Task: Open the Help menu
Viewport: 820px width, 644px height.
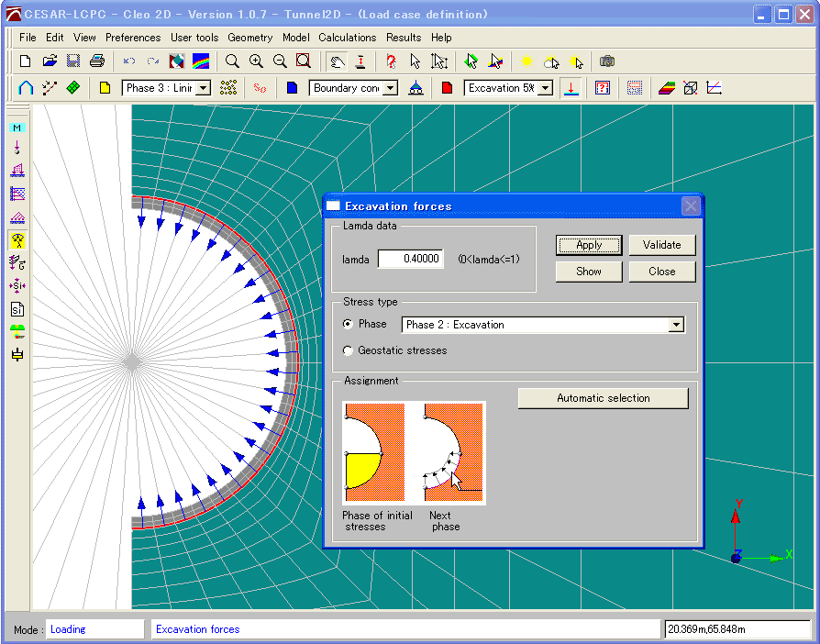Action: [441, 38]
